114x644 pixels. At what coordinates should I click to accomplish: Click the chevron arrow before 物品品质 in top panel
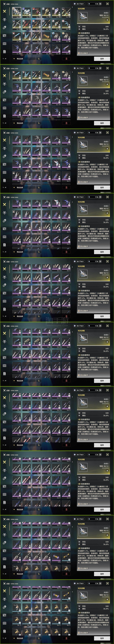14,59
